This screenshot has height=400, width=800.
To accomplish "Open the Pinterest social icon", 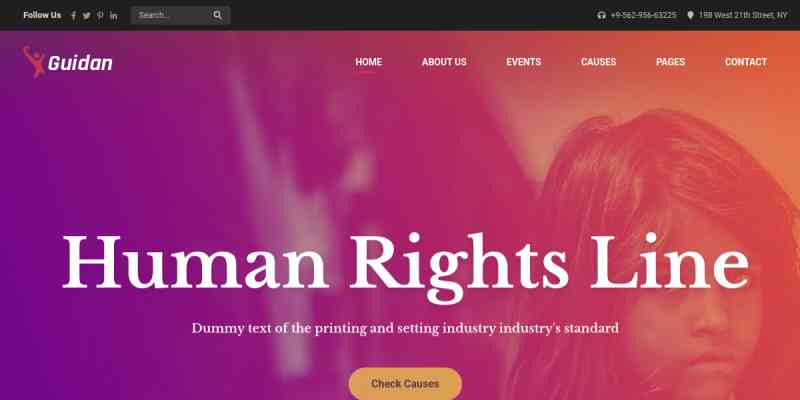I will (100, 15).
